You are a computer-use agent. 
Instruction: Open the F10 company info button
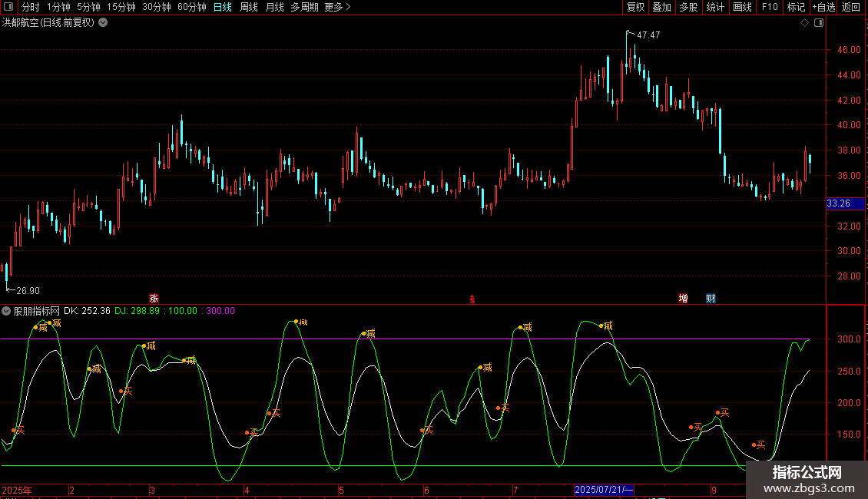tap(769, 7)
